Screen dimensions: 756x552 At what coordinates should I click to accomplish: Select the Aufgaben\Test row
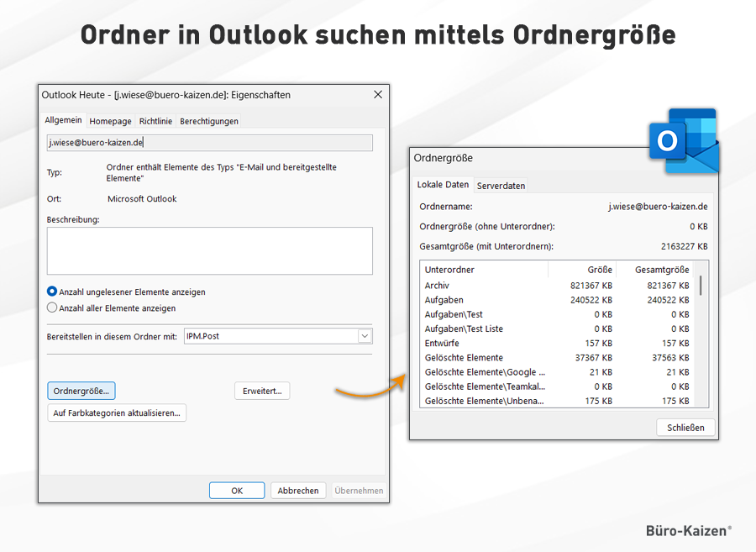(x=557, y=314)
